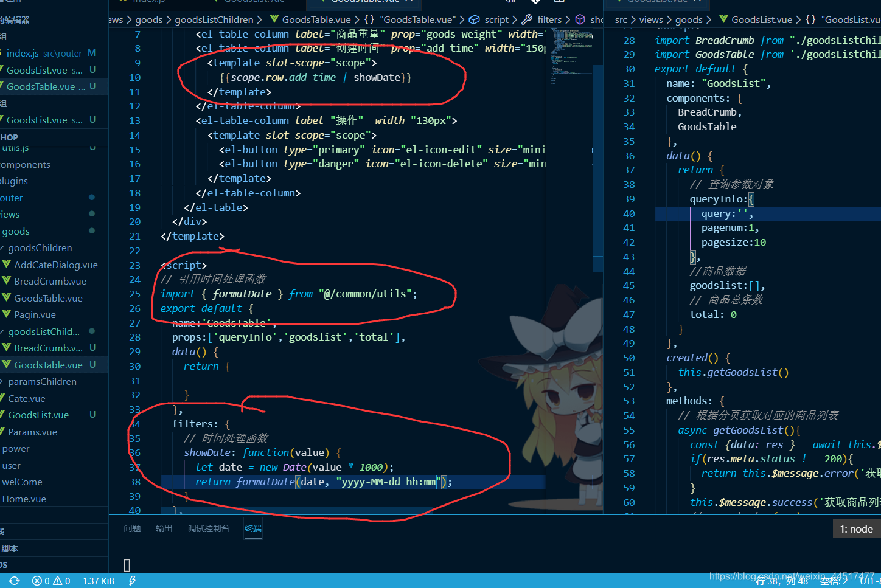Screen dimensions: 881x588
Task: Open the '1: node' terminal selector dropdown
Action: coord(856,529)
